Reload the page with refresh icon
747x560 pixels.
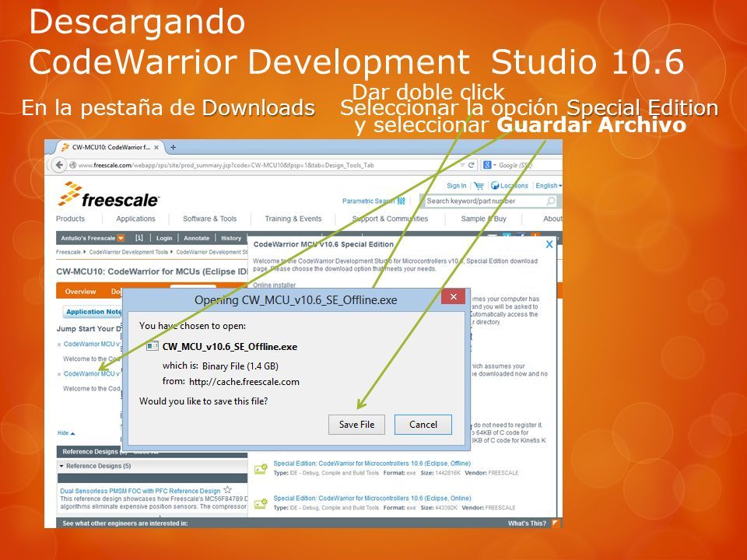pyautogui.click(x=472, y=165)
